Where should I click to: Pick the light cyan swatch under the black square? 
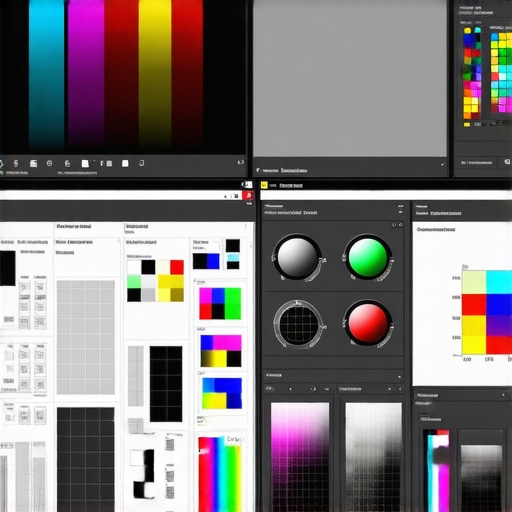click(x=233, y=257)
